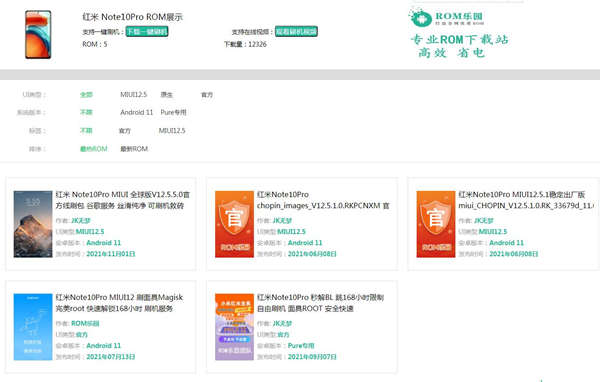The width and height of the screenshot is (600, 382).
Task: Click the Redmi Note10Pro phone image
Action: click(38, 34)
